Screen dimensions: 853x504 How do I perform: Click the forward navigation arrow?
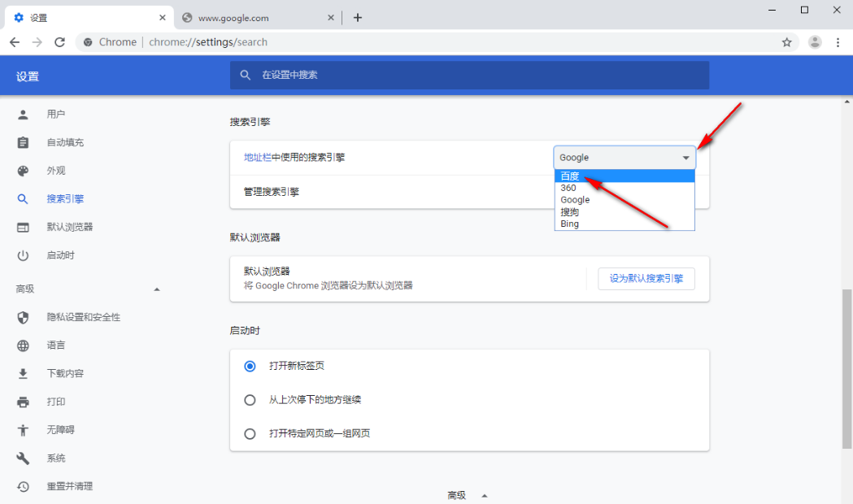pos(37,42)
